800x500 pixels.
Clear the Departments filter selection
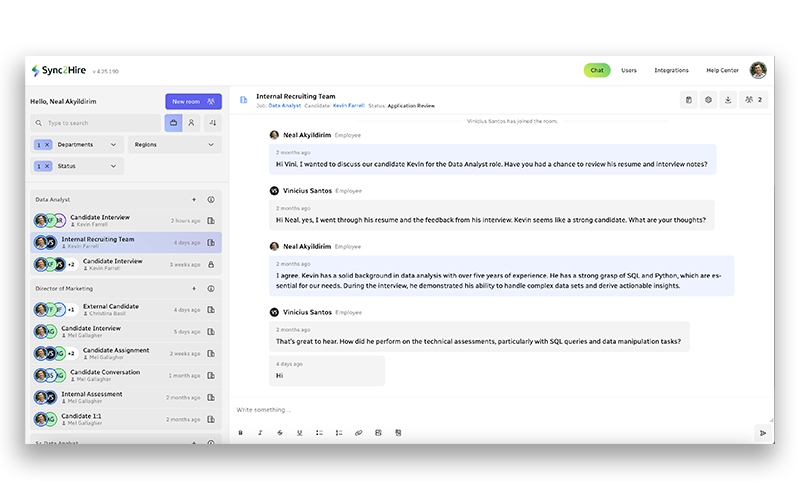(x=47, y=145)
